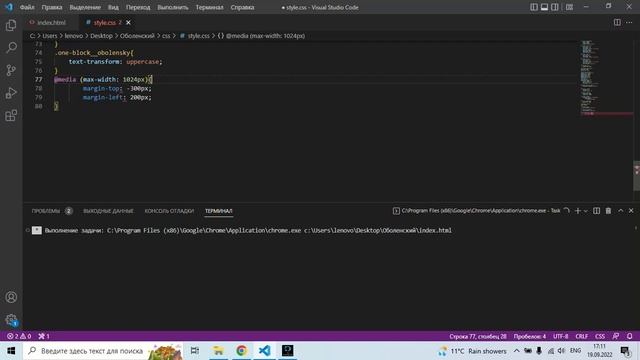Viewport: 640px width, 360px height.
Task: Open notifications bell in status bar
Action: (629, 336)
